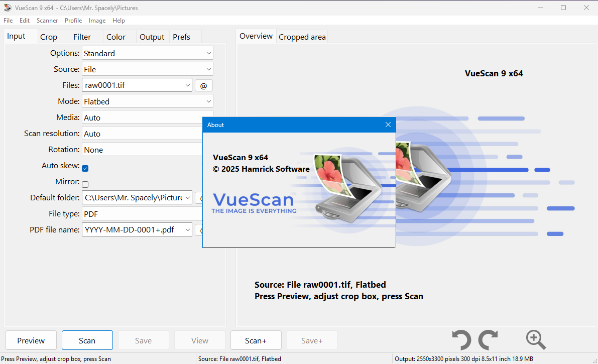The height and width of the screenshot is (364, 598).
Task: Click the VueScan logo in About dialog
Action: (x=254, y=203)
